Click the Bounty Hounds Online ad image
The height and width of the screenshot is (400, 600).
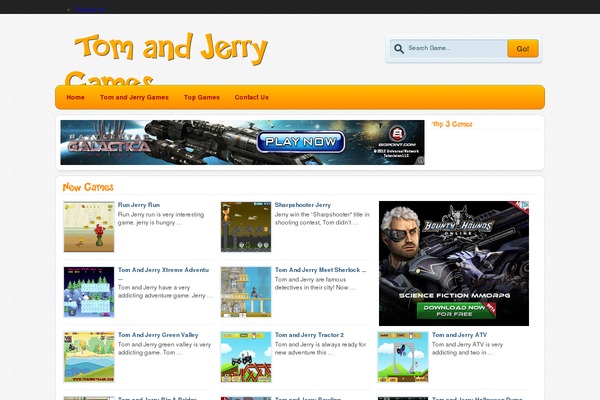point(454,263)
